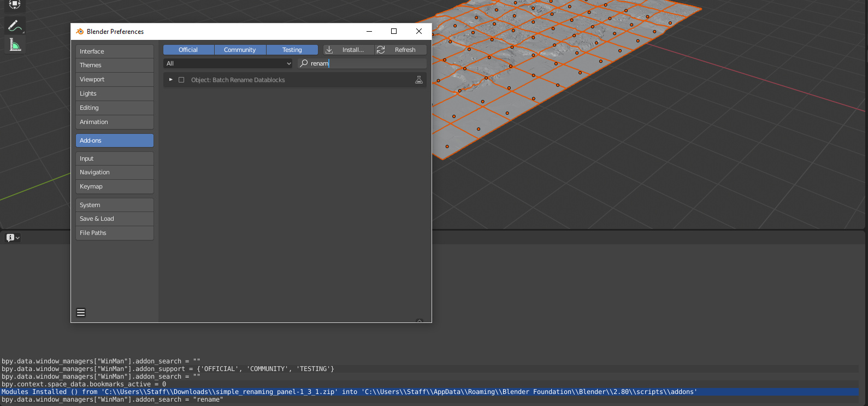Open the Input preferences section
This screenshot has width=868, height=406.
(x=115, y=158)
